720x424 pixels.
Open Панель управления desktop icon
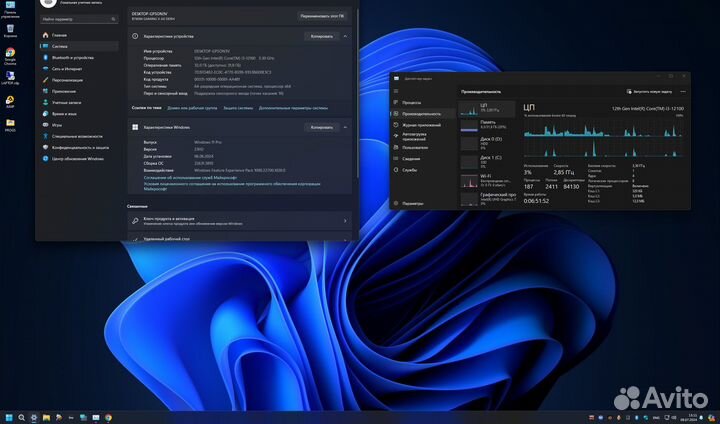pos(10,10)
